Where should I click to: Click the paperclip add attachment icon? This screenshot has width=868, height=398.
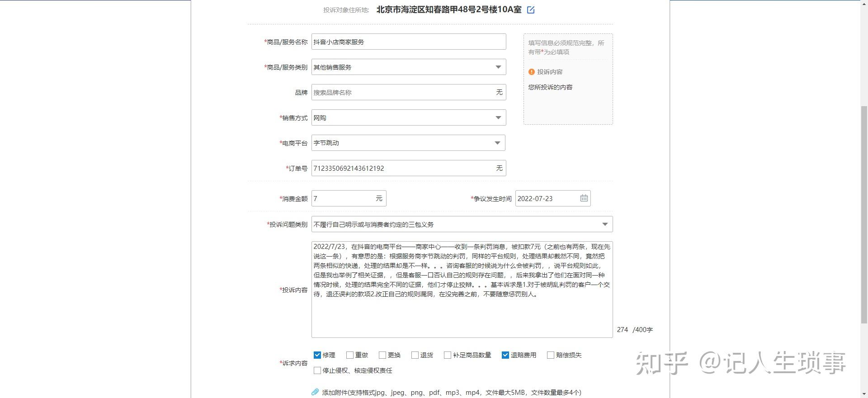pos(315,392)
